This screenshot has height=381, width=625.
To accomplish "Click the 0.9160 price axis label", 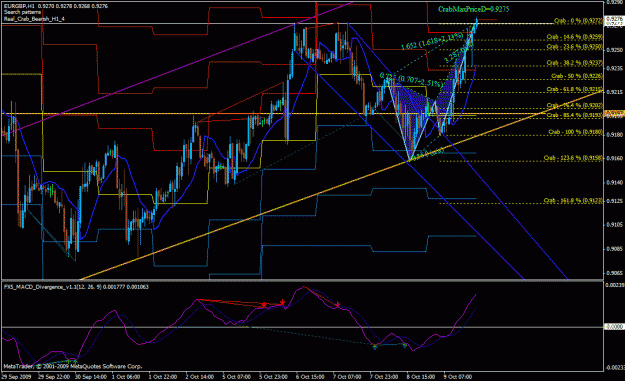I will pyautogui.click(x=614, y=158).
